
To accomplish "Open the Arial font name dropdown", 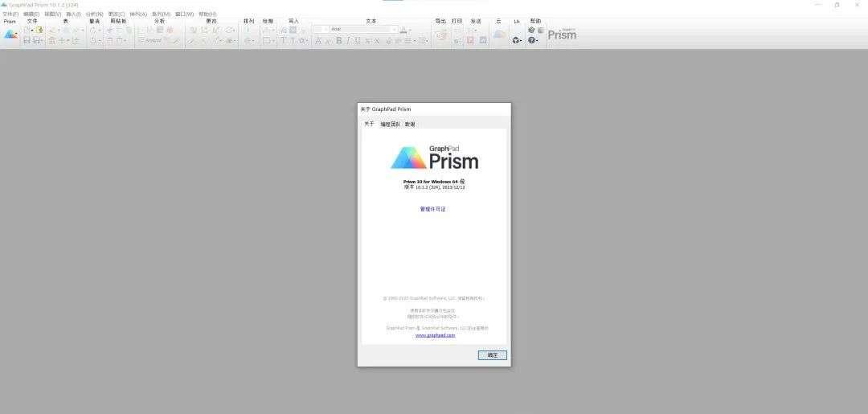I will pyautogui.click(x=394, y=29).
